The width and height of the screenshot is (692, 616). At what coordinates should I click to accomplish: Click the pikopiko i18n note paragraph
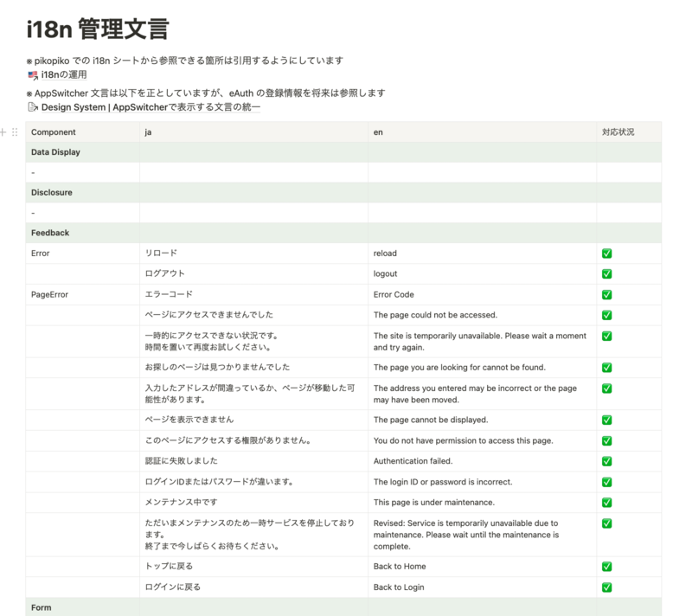click(x=184, y=61)
